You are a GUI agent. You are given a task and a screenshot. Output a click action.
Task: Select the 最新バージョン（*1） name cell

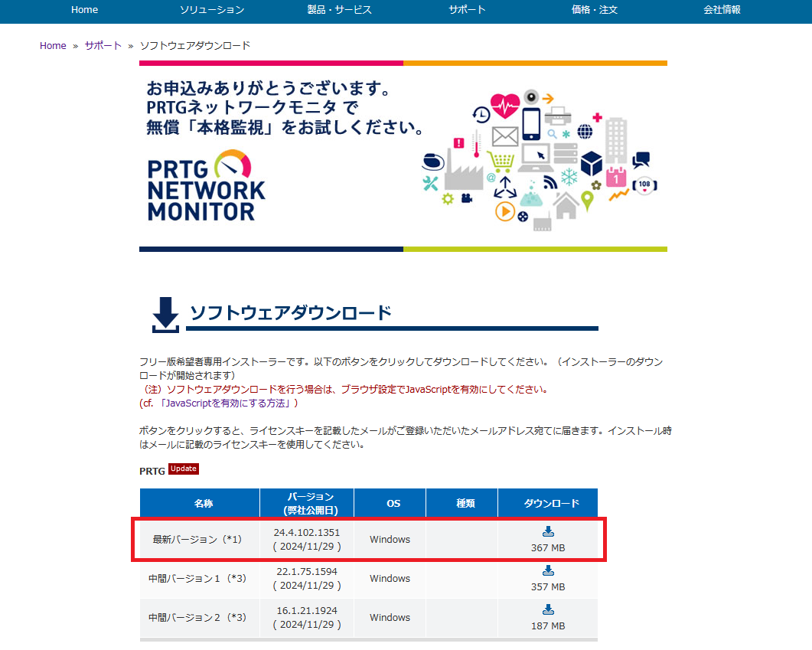pos(200,540)
